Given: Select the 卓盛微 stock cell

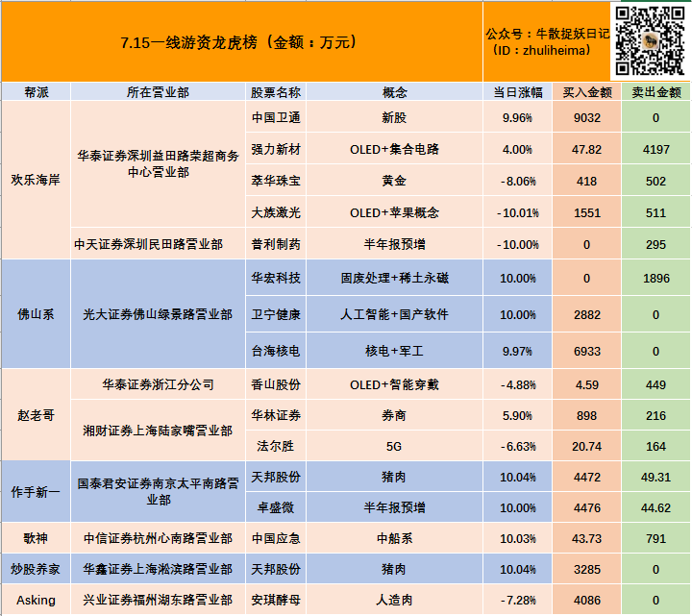Looking at the screenshot, I should (x=276, y=509).
